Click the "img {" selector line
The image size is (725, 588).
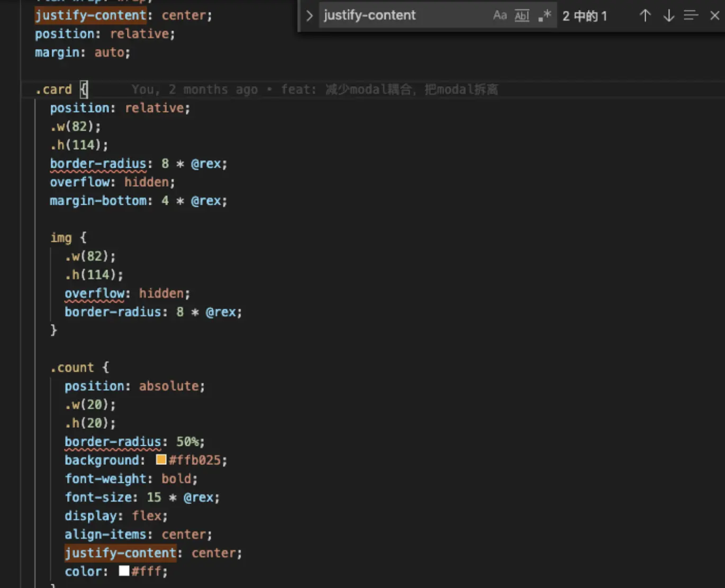click(x=68, y=237)
